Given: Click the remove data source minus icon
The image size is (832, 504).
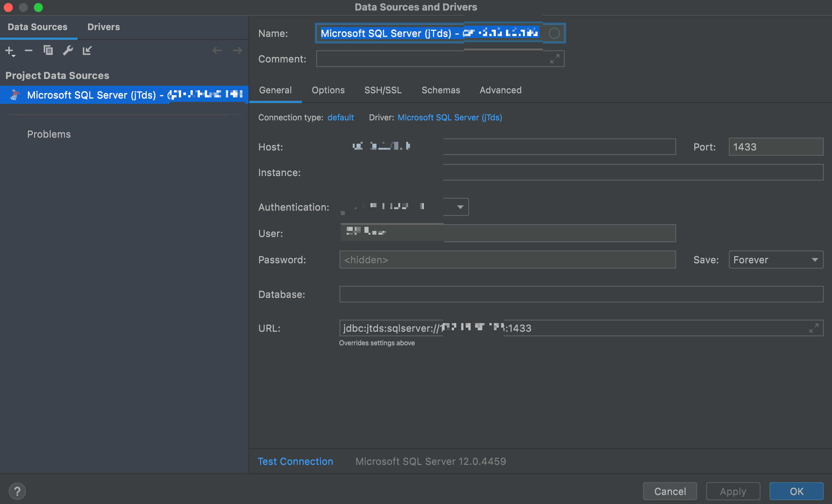Looking at the screenshot, I should pos(29,50).
